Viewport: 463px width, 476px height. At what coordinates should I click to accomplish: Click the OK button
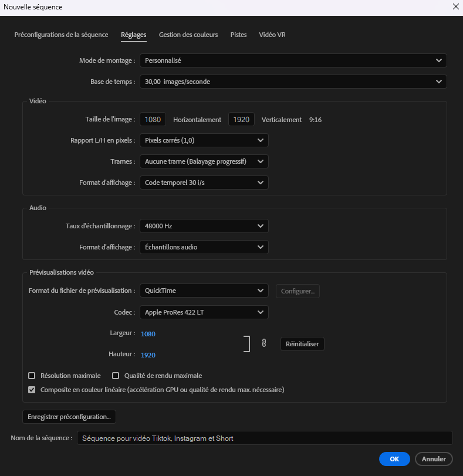[394, 459]
